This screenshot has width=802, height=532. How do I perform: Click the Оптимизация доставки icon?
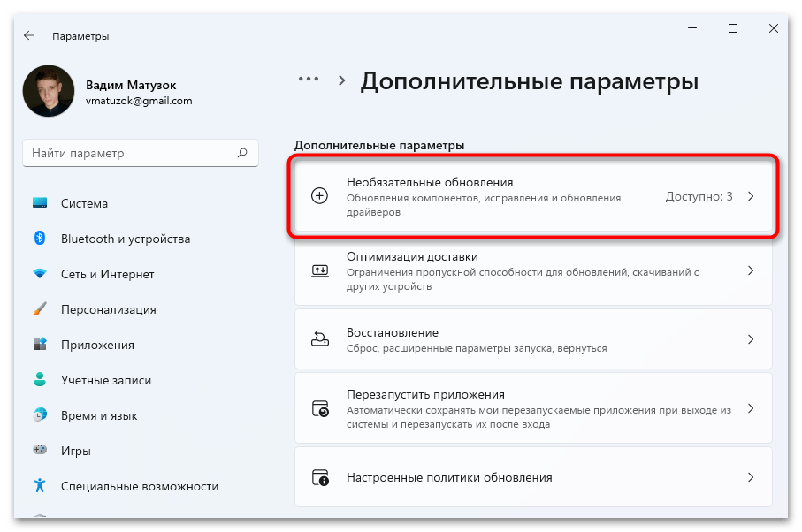[320, 270]
